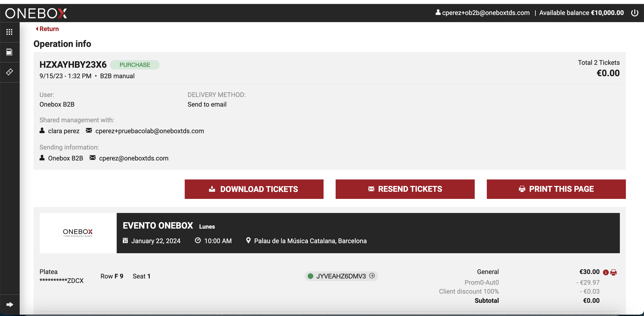644x316 pixels.
Task: Click the clock icon beside 10:00 AM
Action: 198,240
